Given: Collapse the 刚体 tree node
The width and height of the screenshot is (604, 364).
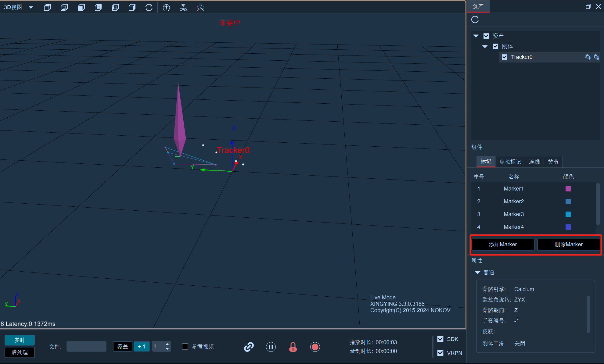Looking at the screenshot, I should [485, 46].
